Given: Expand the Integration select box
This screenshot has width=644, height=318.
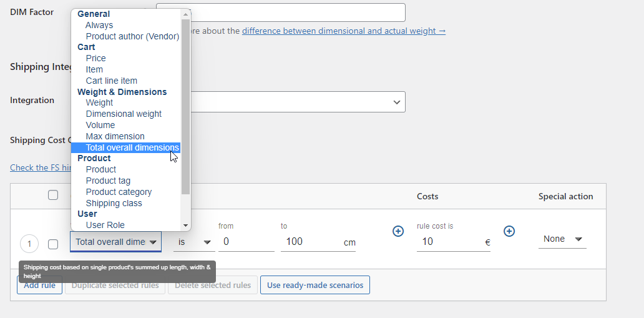Looking at the screenshot, I should (x=281, y=102).
